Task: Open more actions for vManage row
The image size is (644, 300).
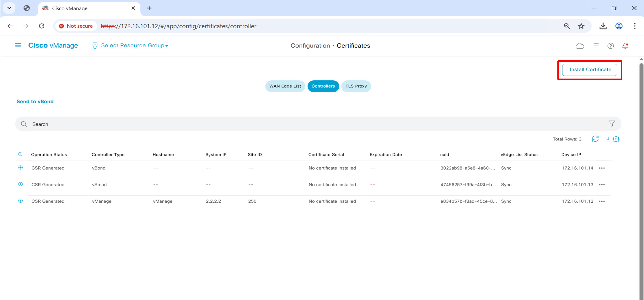Action: pos(602,201)
